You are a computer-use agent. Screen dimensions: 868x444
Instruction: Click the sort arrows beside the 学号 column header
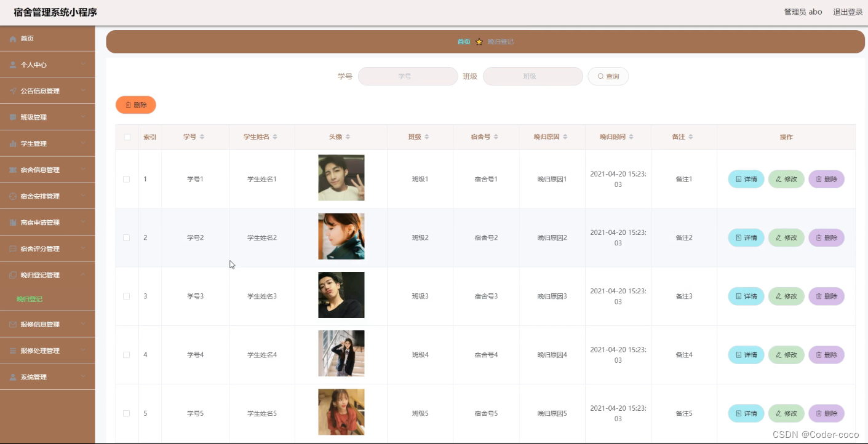(202, 137)
